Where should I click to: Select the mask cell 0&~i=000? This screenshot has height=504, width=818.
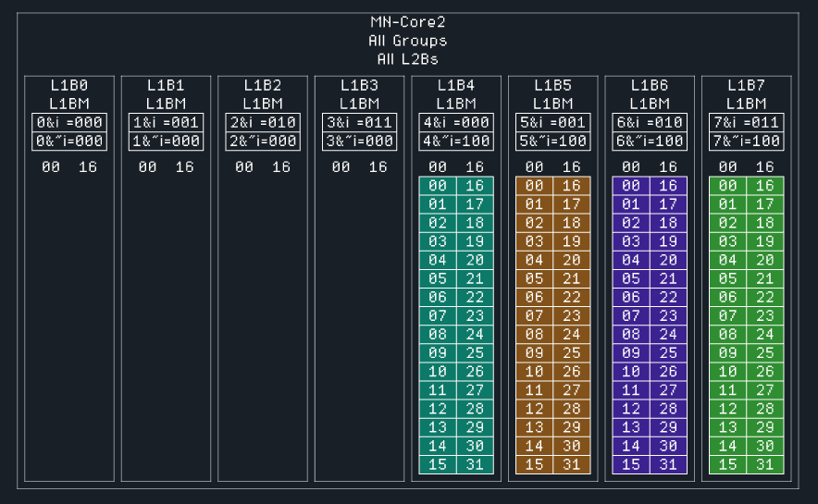click(x=69, y=141)
